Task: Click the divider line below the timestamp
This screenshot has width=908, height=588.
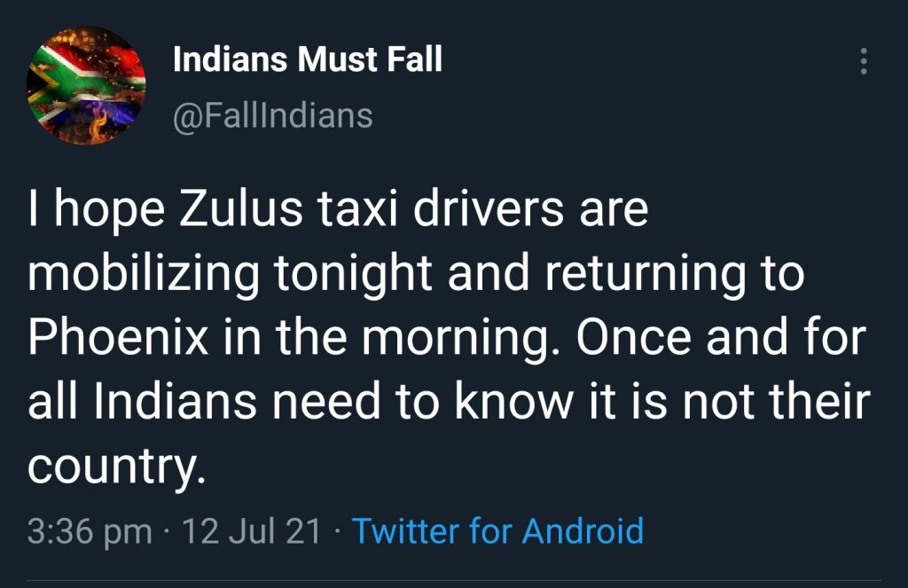Action: click(x=454, y=580)
